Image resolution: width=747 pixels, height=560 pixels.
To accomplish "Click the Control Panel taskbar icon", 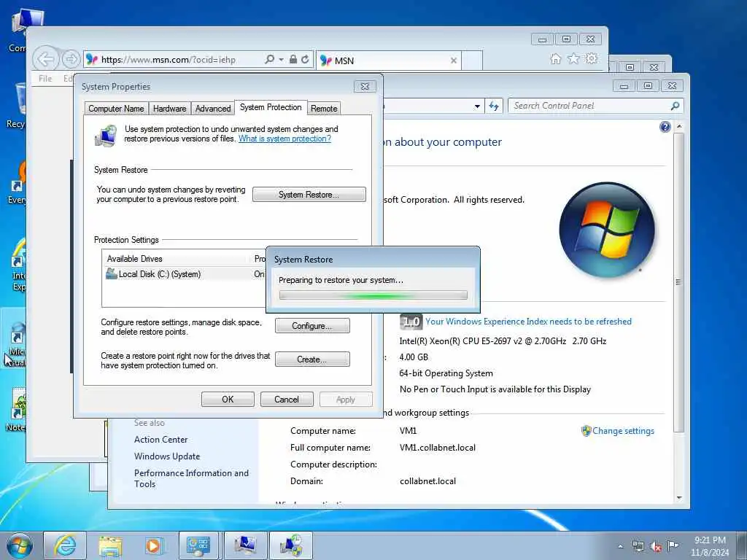I will pos(198,545).
